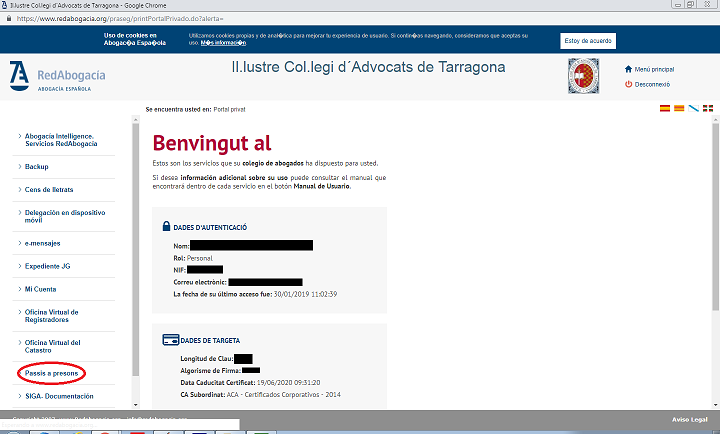Click the padlock icon in Dades d'autenticació
Viewport: 720px width, 434px height.
coord(166,226)
